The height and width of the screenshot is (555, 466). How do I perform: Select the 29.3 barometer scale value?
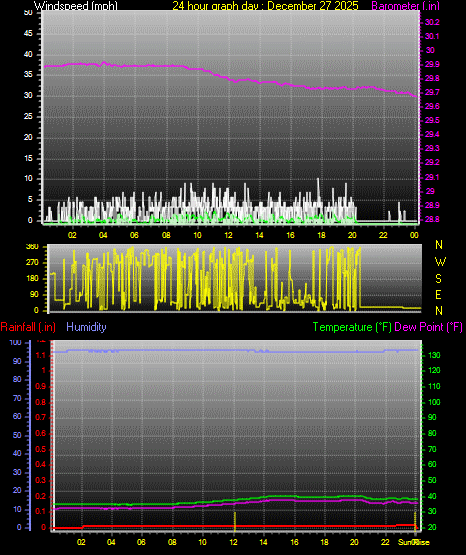432,148
